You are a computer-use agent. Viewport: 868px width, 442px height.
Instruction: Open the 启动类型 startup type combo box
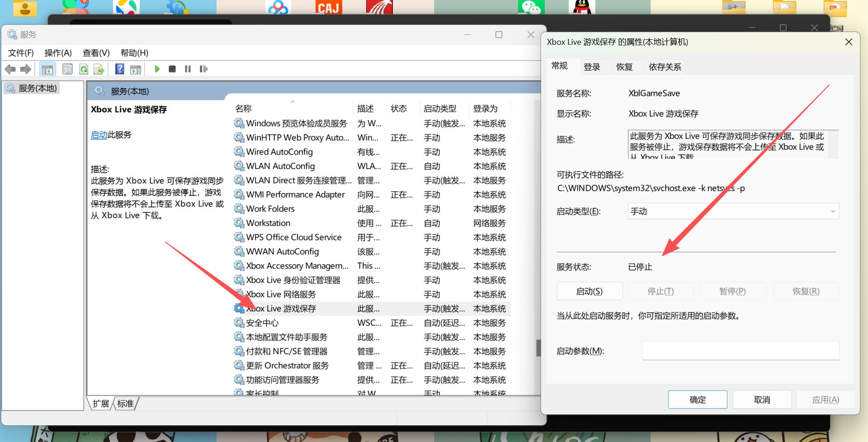(733, 212)
